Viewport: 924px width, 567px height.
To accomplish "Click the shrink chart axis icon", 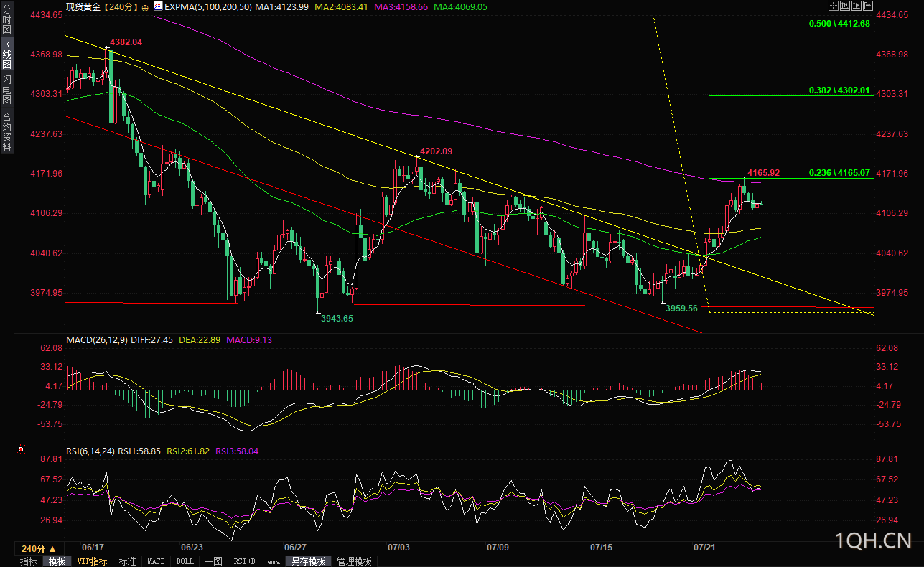I will point(845,6).
